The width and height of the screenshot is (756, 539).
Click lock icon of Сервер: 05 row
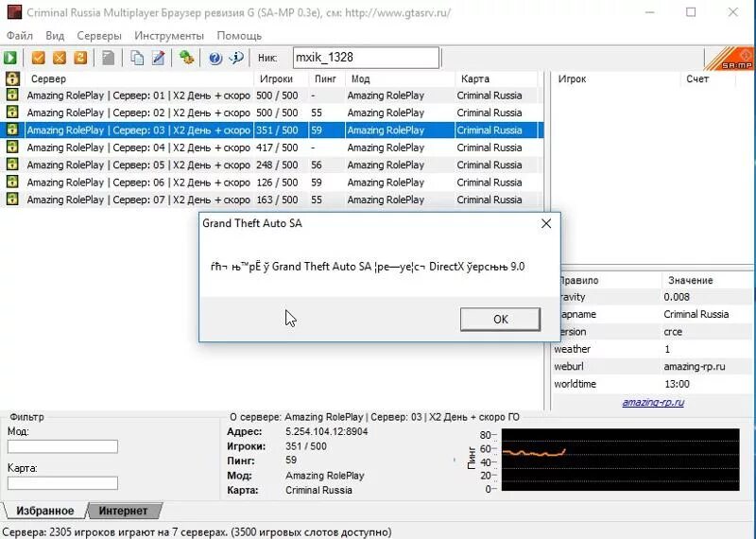point(12,165)
